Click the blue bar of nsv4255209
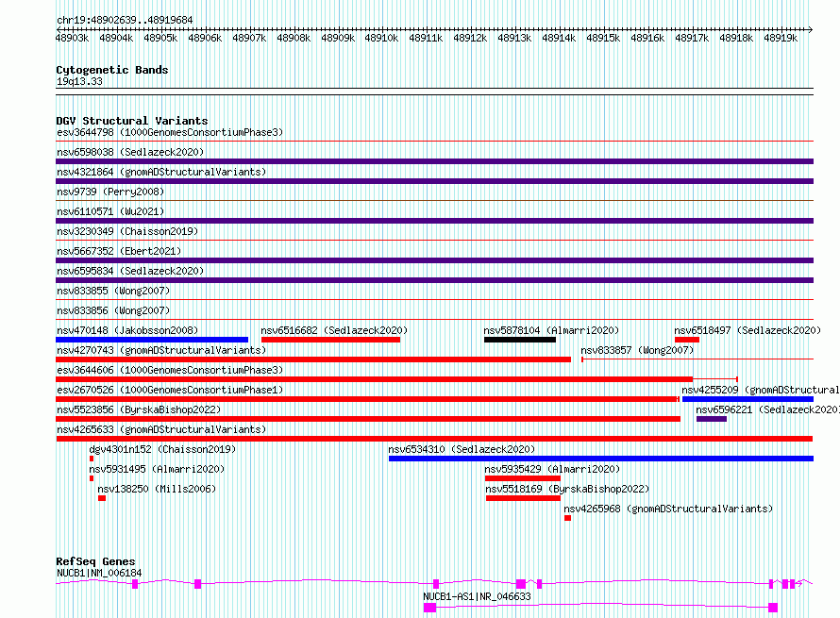 click(x=748, y=399)
